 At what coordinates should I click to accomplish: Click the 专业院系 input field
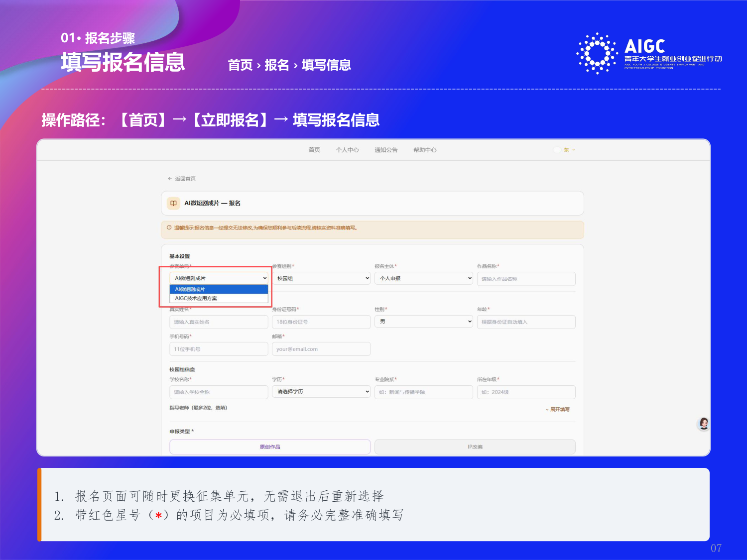tap(424, 392)
